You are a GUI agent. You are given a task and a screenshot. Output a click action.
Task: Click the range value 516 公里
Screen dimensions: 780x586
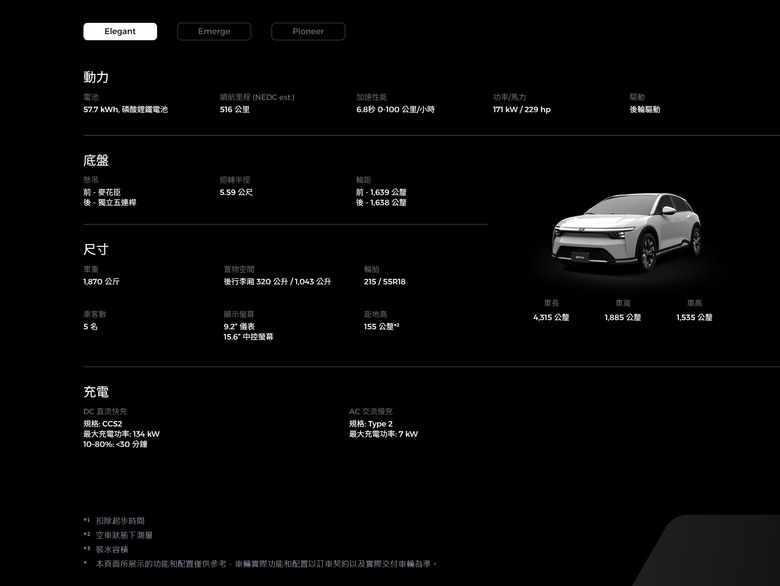(x=235, y=109)
